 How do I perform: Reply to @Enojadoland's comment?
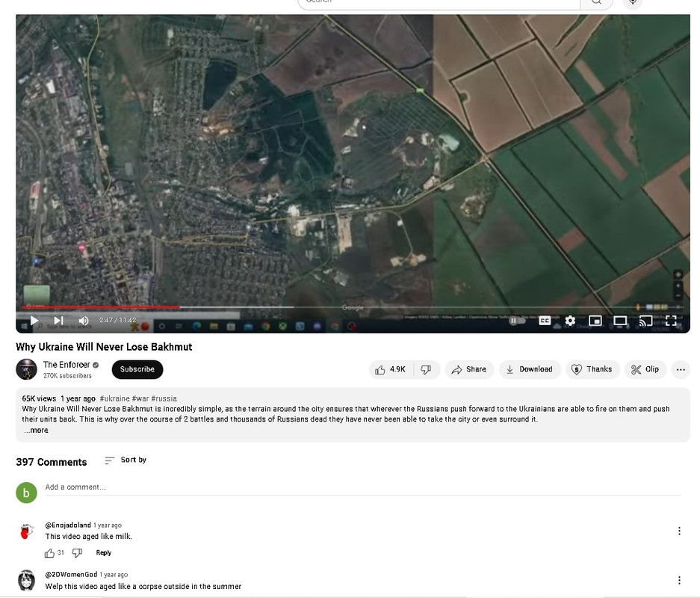pyautogui.click(x=104, y=553)
